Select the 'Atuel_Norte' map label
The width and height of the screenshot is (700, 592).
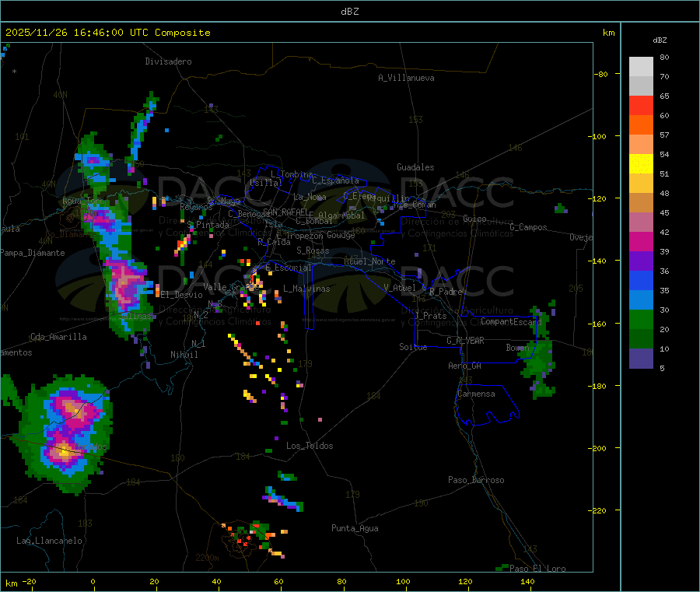click(369, 261)
